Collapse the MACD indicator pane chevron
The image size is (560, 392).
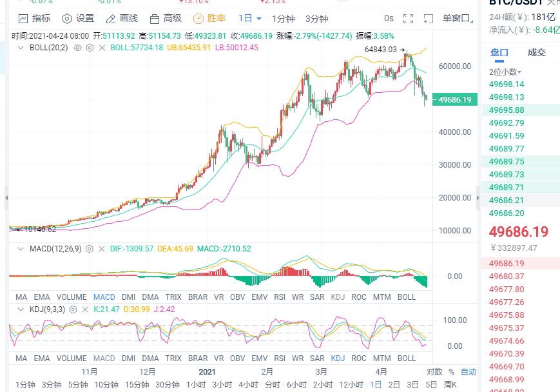(x=20, y=248)
